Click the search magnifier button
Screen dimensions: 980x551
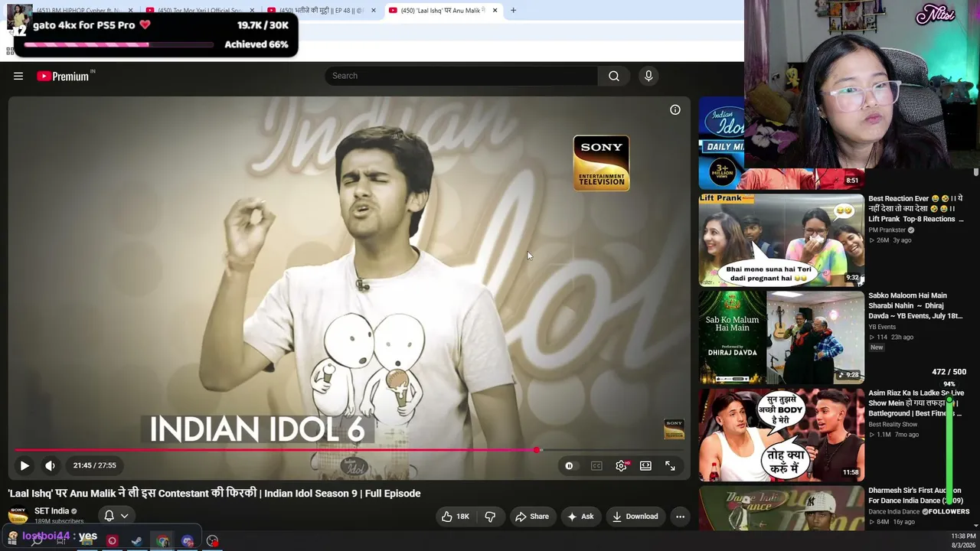(x=614, y=76)
